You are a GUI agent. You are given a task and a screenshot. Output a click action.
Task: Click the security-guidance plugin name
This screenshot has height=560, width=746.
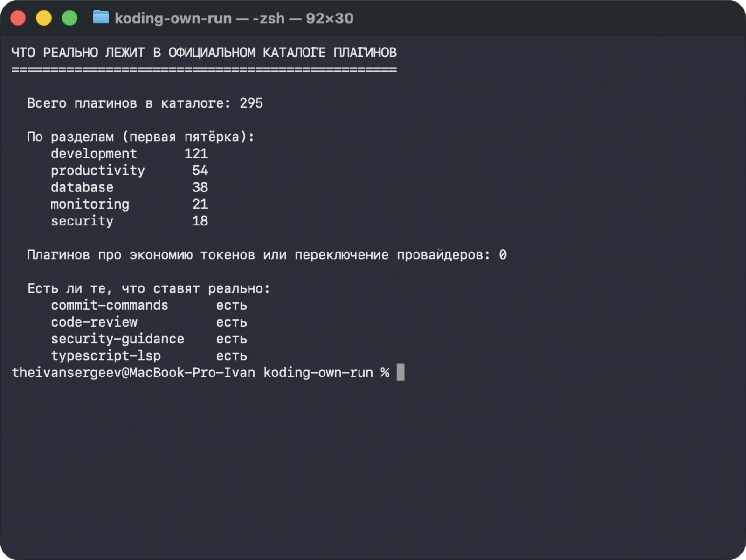[x=117, y=339]
